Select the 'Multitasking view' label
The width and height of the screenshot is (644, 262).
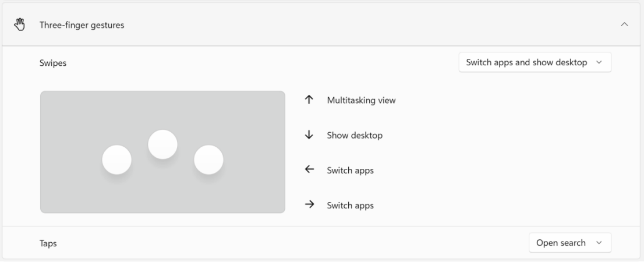coord(361,100)
